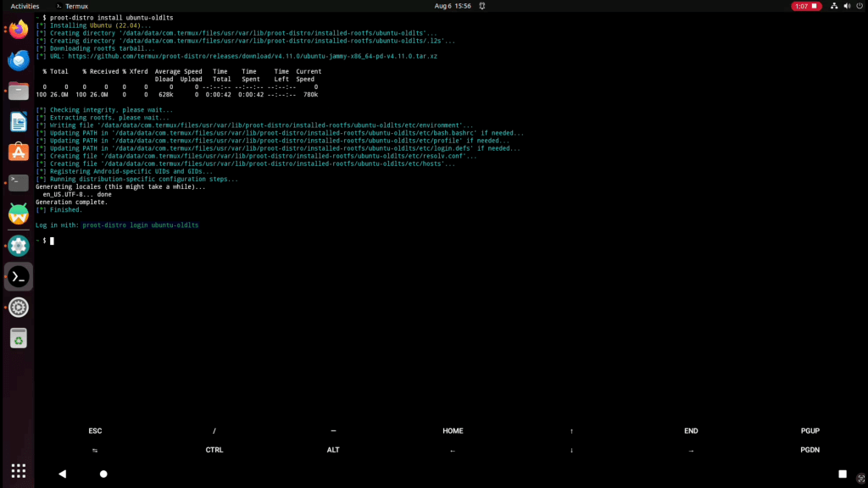Tap the Android recents square button
Screen dimensions: 868x488
pyautogui.click(x=843, y=474)
